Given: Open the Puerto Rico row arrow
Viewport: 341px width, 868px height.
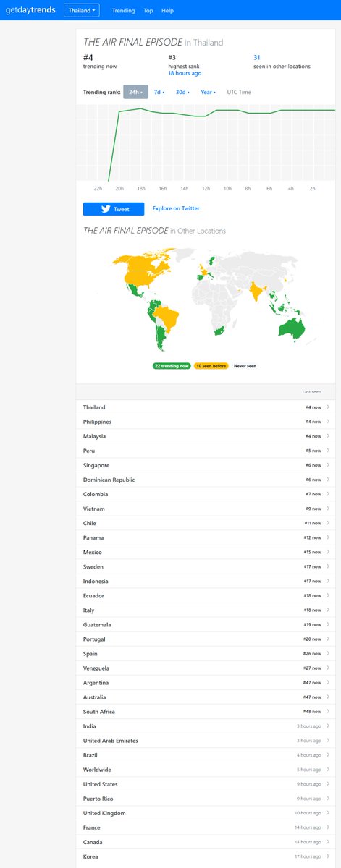Looking at the screenshot, I should point(328,798).
